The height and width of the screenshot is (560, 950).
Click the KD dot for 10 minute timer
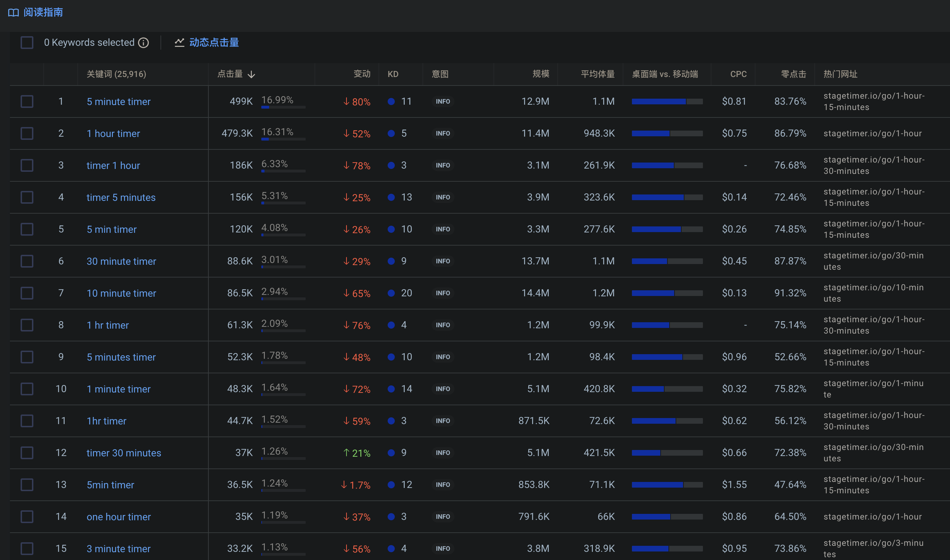tap(391, 293)
